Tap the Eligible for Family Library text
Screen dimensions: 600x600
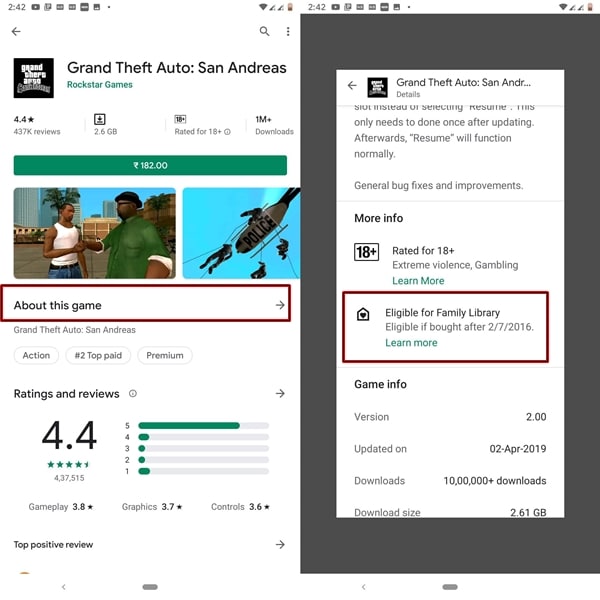442,313
